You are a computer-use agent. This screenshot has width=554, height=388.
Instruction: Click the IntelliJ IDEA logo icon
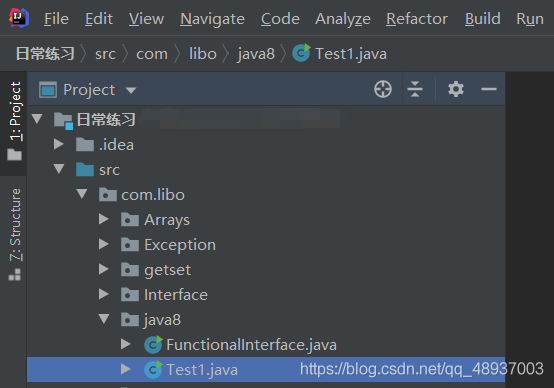coord(19,18)
